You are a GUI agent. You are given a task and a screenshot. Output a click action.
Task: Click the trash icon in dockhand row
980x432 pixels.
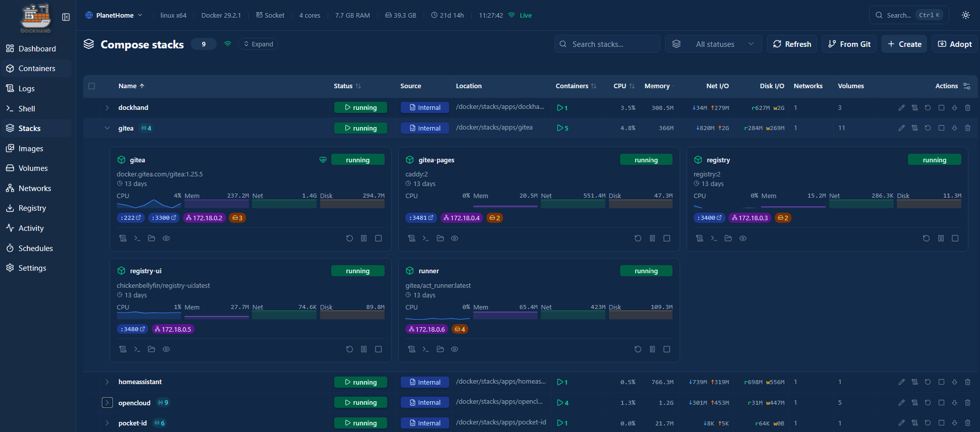(967, 108)
